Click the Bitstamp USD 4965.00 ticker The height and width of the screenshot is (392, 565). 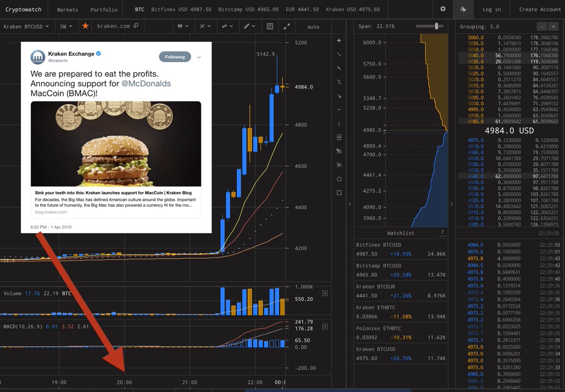pos(249,9)
